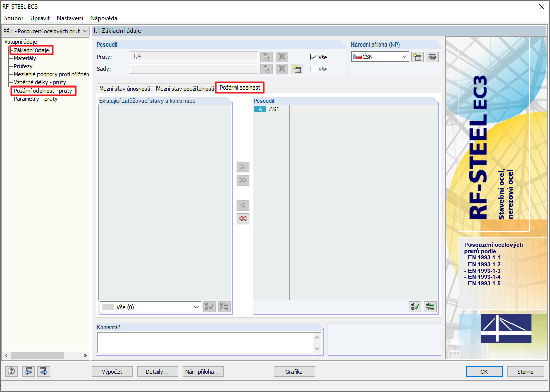
Task: Go to next module window icon
Action: [44, 371]
